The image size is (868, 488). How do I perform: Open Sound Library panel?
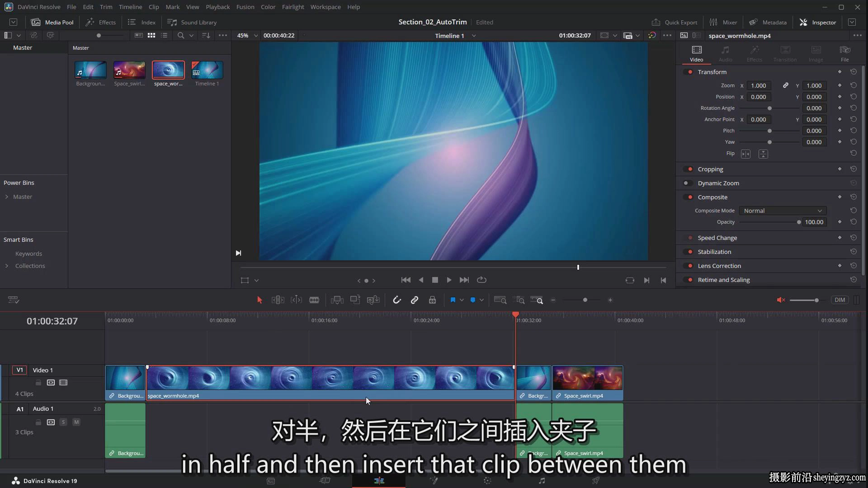click(x=192, y=22)
